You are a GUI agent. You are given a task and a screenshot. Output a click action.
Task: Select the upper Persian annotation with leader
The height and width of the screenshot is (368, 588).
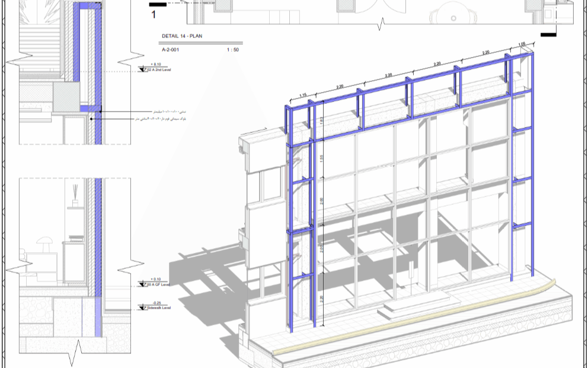[169, 112]
